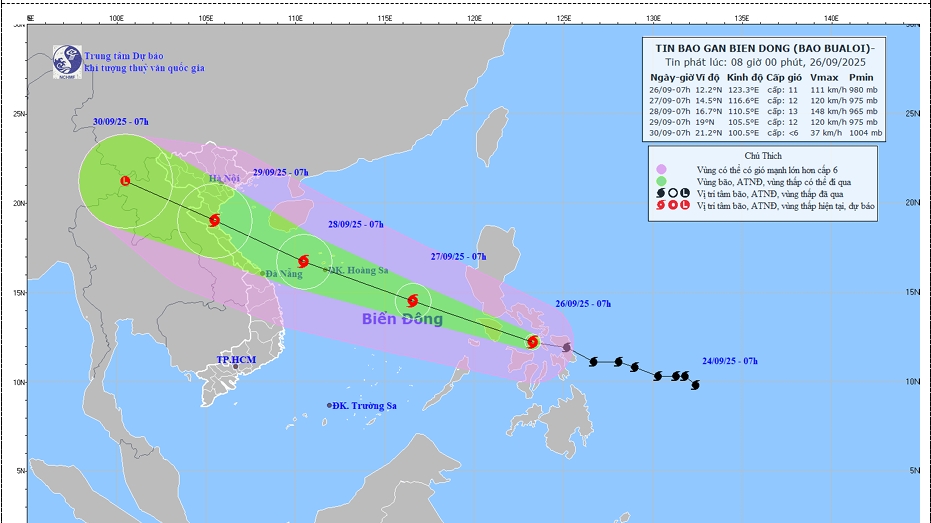Click the ĐK. Trường Sa island marker
931x523 pixels.
click(329, 405)
